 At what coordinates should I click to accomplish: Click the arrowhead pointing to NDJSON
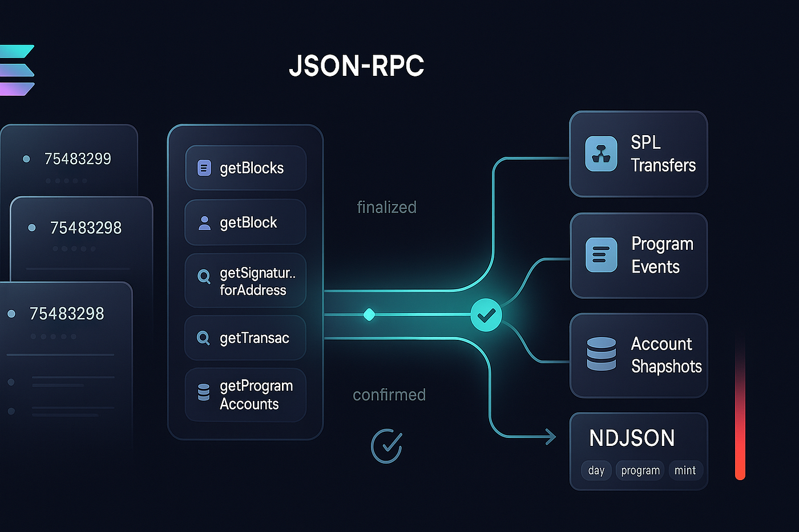(x=550, y=437)
